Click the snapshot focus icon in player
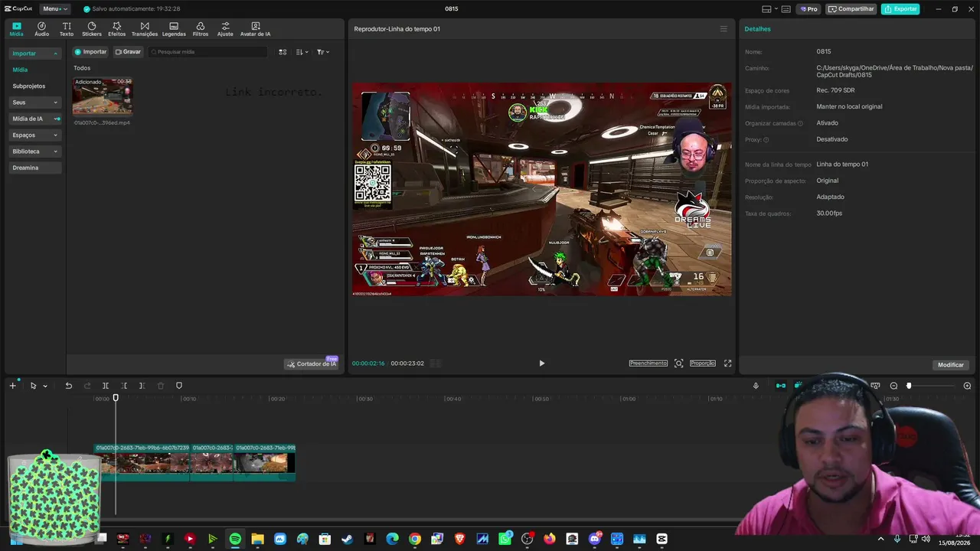This screenshot has height=551, width=980. (679, 364)
